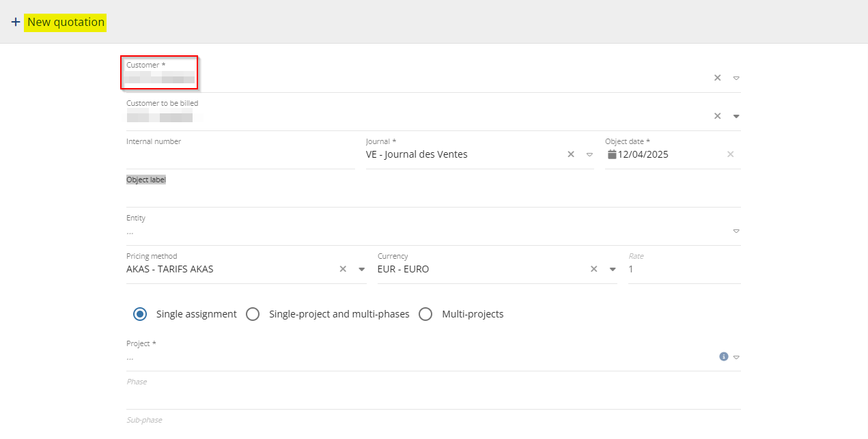Clear the Customer to be billed field
This screenshot has height=439, width=868.
pyautogui.click(x=717, y=116)
